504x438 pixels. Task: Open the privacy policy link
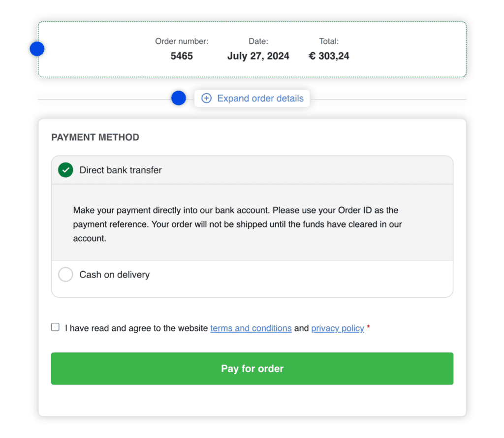point(338,328)
